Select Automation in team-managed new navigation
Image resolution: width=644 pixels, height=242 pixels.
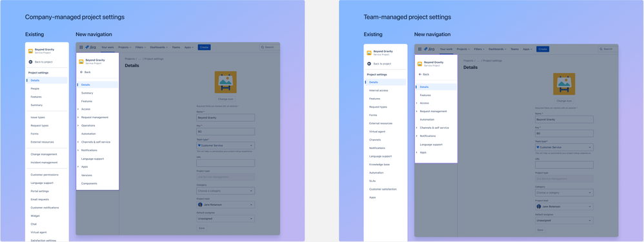(427, 119)
